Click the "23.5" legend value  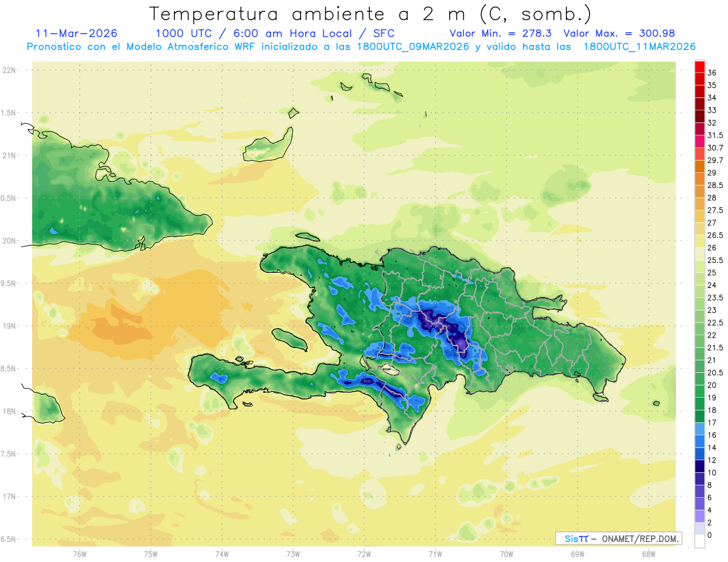(x=715, y=298)
